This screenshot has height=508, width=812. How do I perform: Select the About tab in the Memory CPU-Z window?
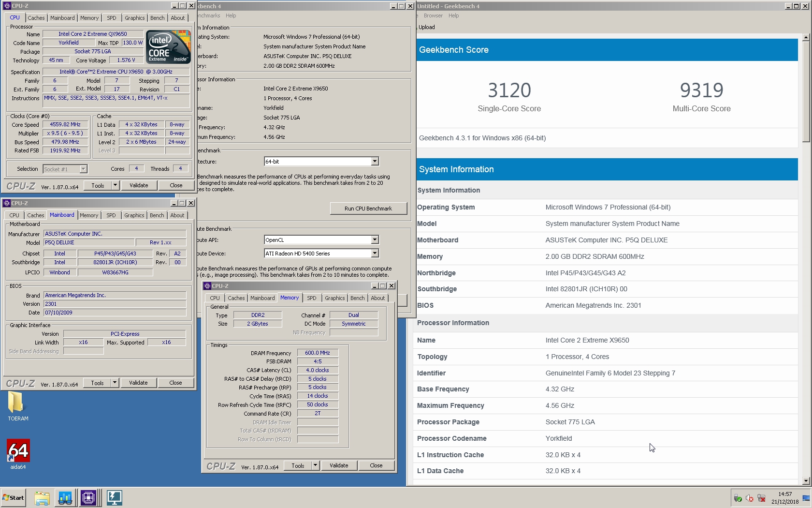click(378, 298)
